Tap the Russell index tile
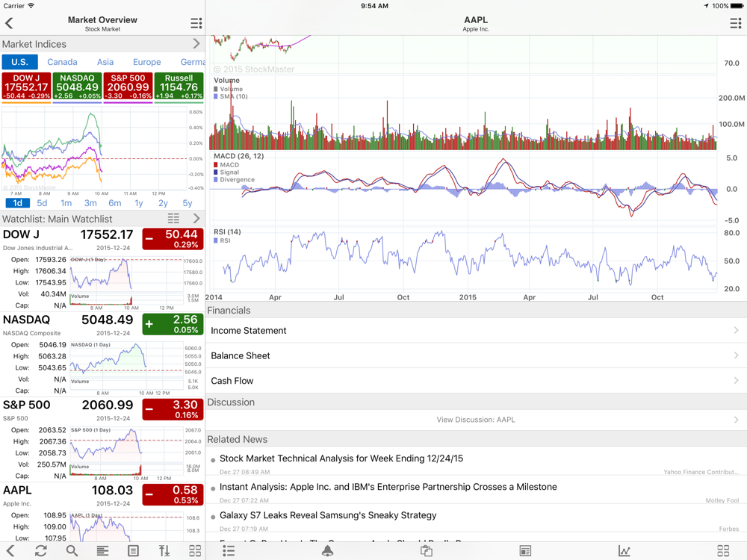 [x=179, y=86]
